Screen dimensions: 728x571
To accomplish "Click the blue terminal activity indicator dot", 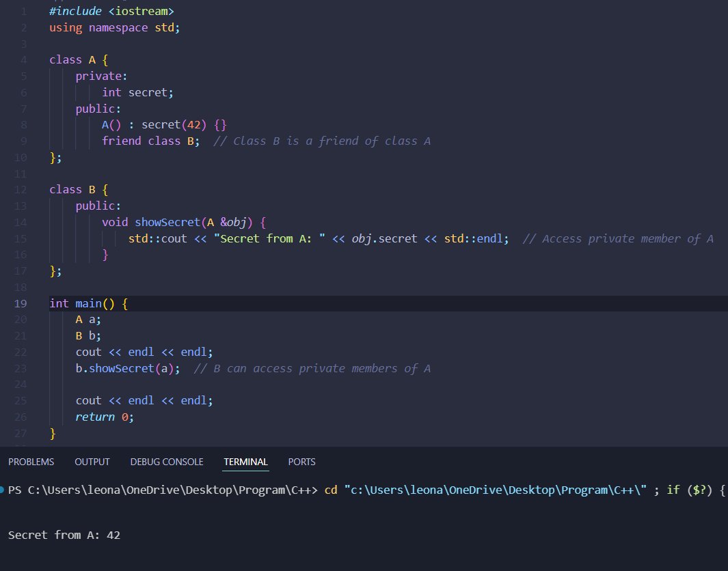I will pos(3,490).
